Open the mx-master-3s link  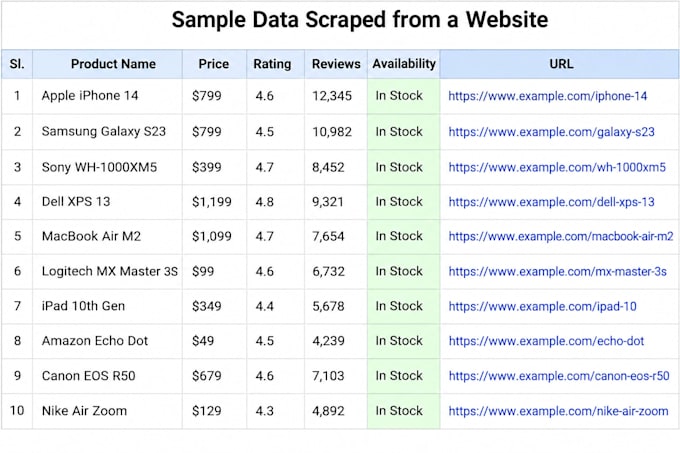coord(557,271)
